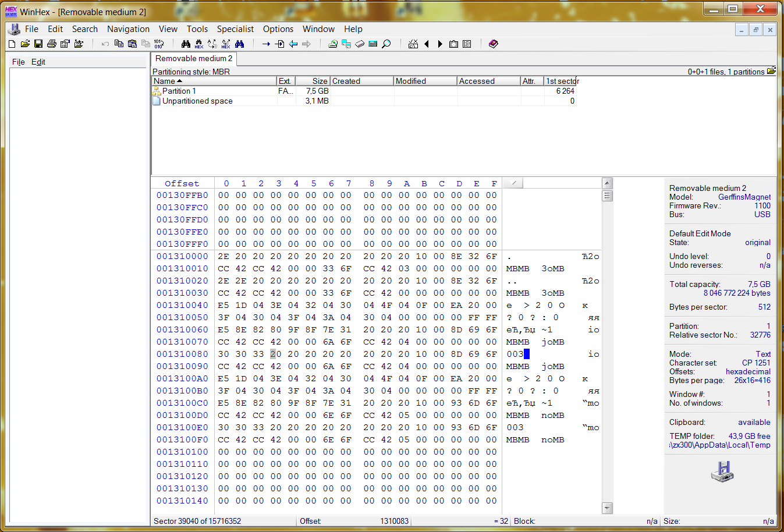
Task: Click the 'CP 1251' character set value
Action: 756,363
